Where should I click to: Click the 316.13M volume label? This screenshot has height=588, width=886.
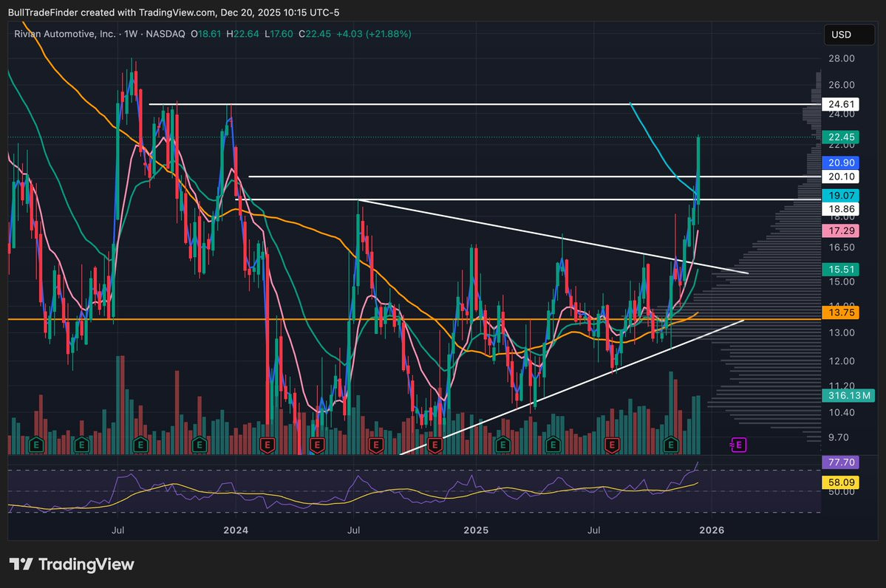point(848,395)
